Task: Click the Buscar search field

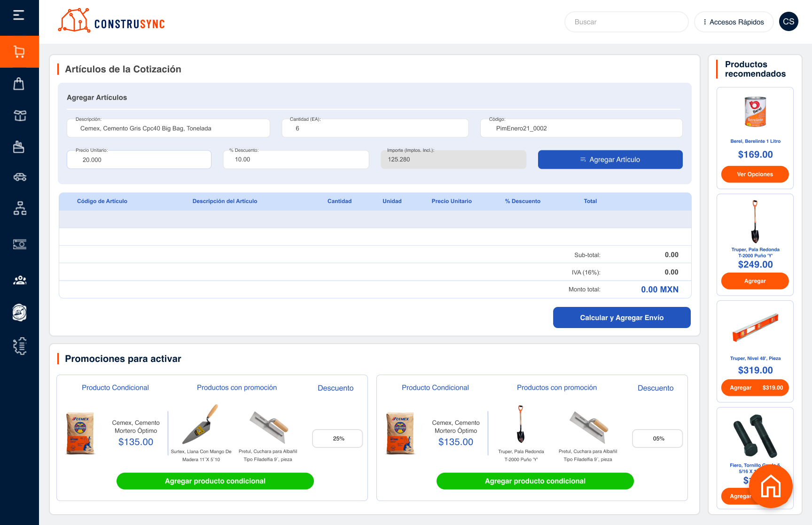Action: tap(626, 22)
